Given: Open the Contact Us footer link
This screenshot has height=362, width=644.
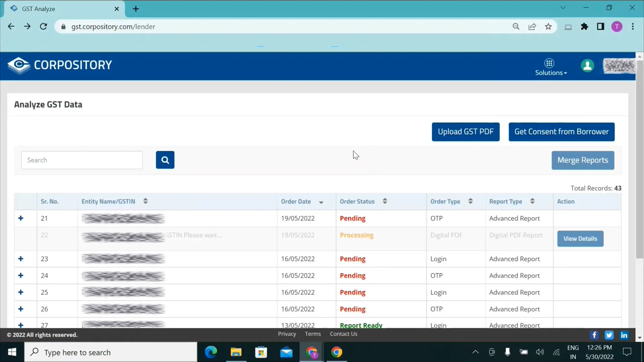Looking at the screenshot, I should 343,334.
